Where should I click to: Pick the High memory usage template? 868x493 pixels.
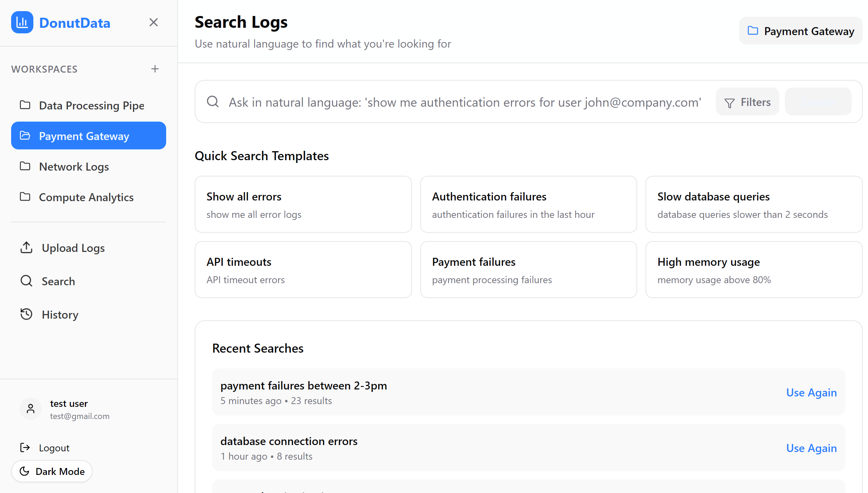(754, 270)
